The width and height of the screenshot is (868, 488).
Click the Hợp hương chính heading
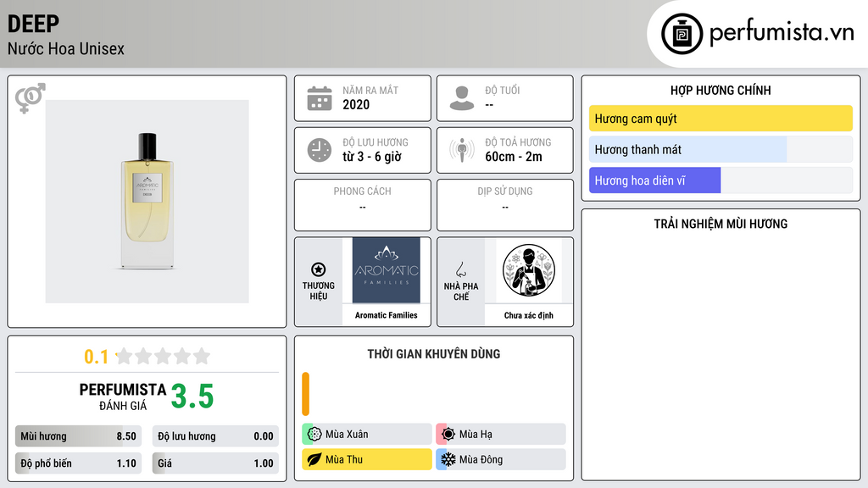(x=721, y=90)
